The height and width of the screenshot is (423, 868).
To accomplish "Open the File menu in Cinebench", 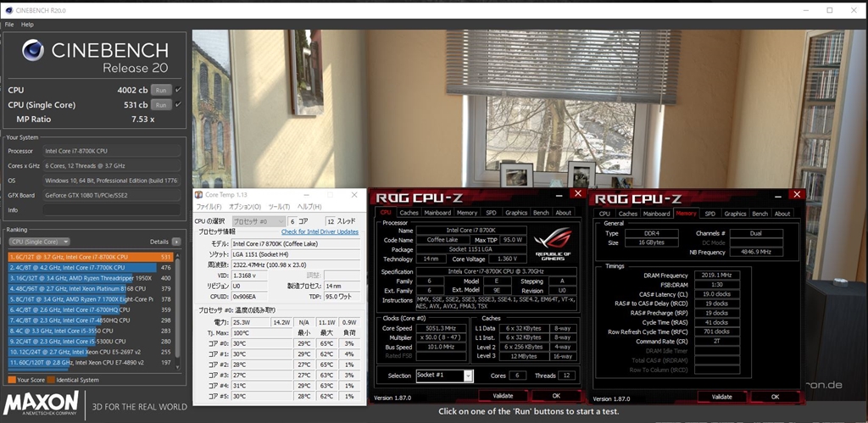I will 8,25.
